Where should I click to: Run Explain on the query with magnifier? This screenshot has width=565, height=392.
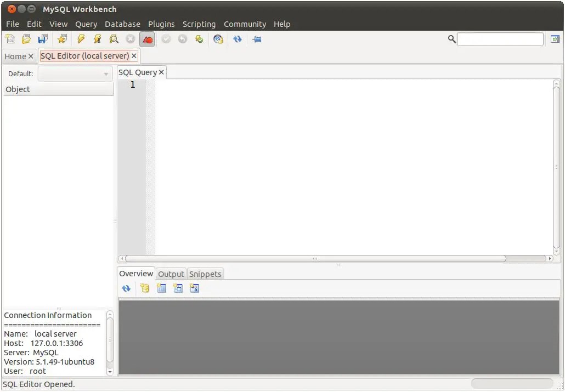[x=114, y=39]
